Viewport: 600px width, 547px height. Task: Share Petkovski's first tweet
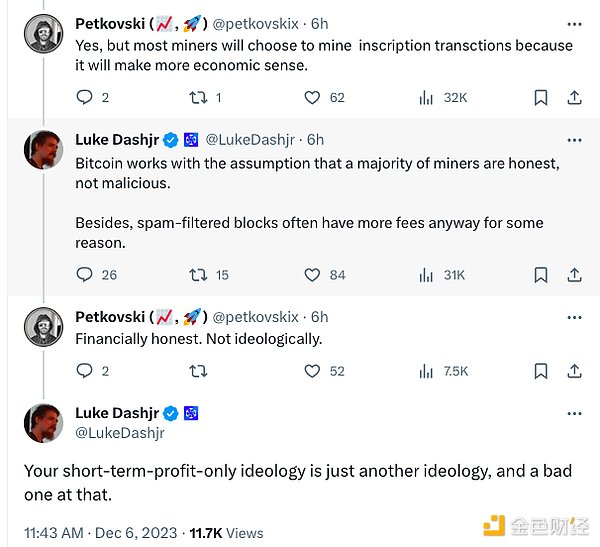pyautogui.click(x=574, y=97)
